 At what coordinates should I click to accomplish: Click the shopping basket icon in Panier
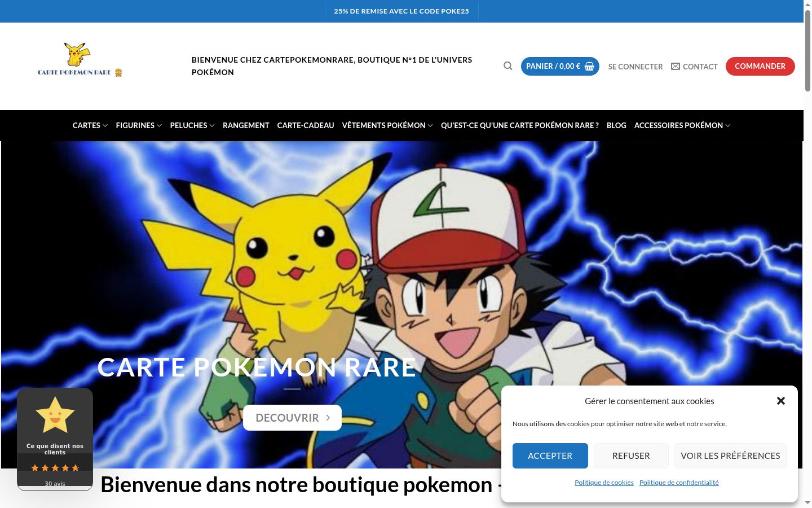click(x=589, y=66)
